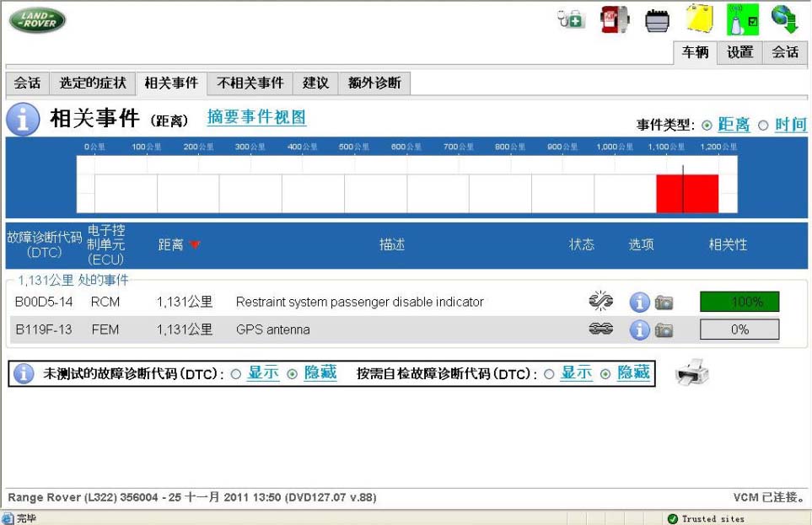Click 显示 link for untested DTC

click(263, 372)
